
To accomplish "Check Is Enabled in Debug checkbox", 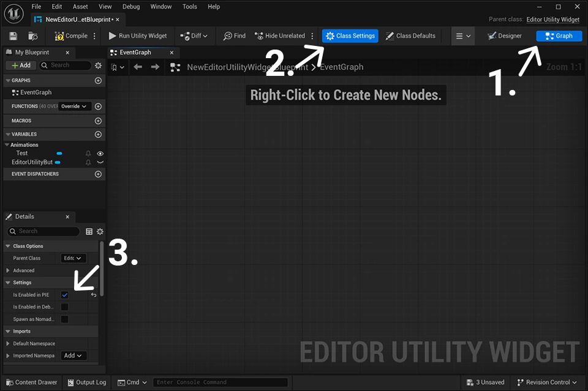I will point(64,307).
